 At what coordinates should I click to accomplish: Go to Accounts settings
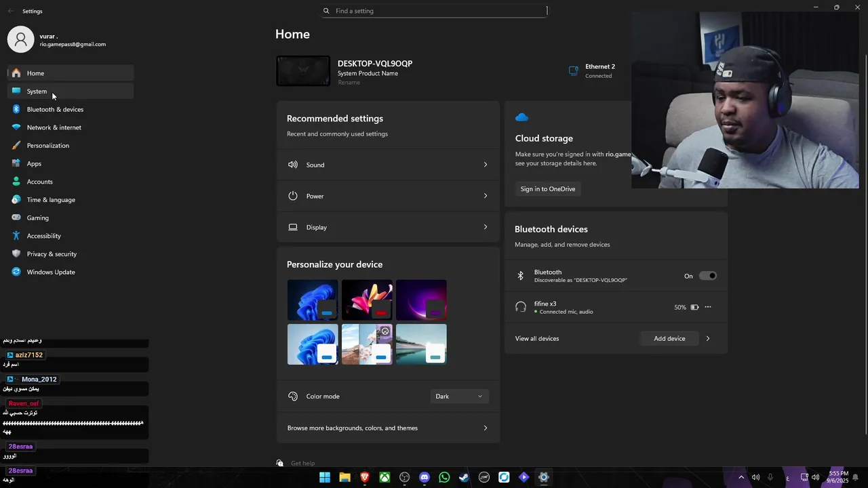click(71, 182)
